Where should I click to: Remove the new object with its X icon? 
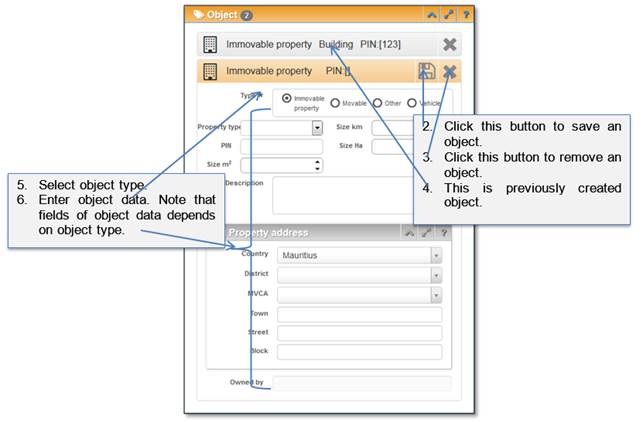click(450, 72)
